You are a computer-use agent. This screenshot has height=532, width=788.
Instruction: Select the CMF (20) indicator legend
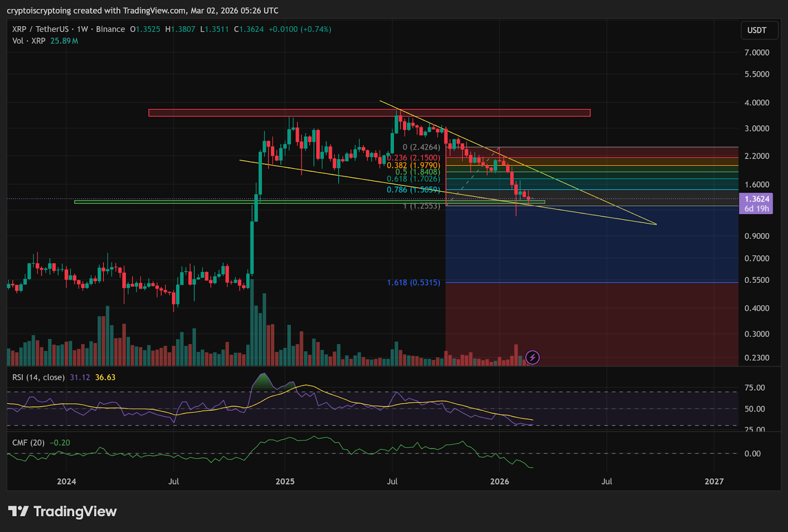(28, 443)
